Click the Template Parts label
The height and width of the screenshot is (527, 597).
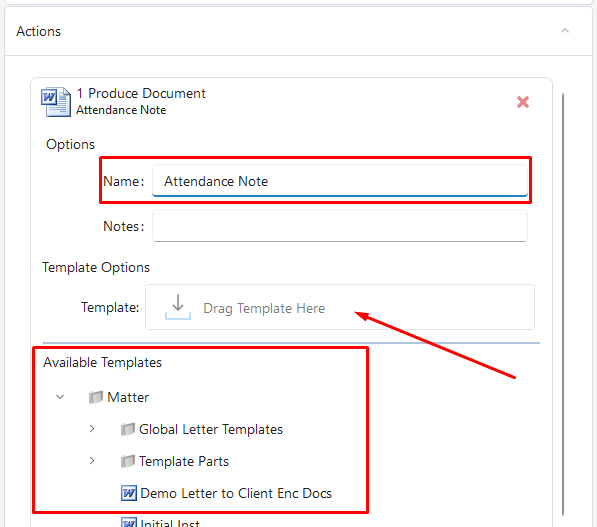[184, 461]
